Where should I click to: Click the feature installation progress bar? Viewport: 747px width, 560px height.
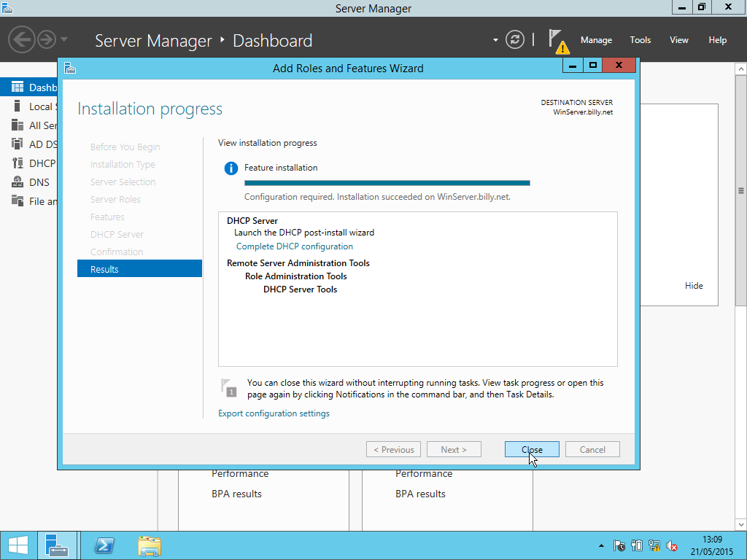pyautogui.click(x=387, y=183)
